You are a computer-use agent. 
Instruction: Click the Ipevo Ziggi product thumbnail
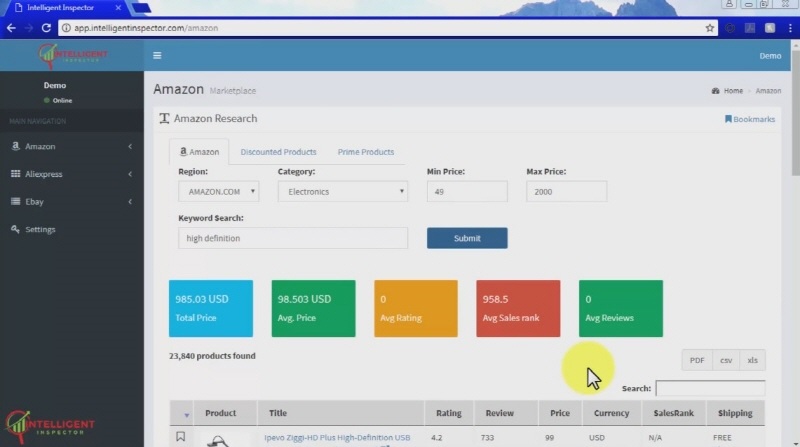click(x=220, y=440)
